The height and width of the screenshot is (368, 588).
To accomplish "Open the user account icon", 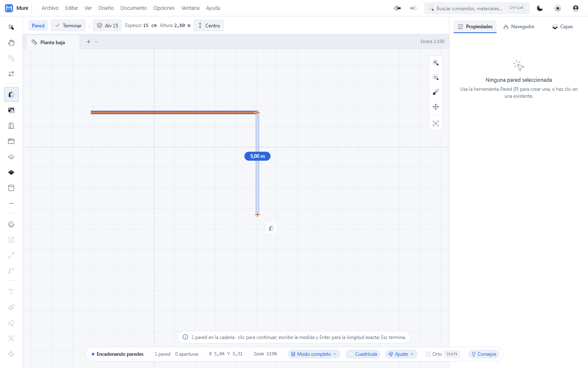I will pos(576,8).
